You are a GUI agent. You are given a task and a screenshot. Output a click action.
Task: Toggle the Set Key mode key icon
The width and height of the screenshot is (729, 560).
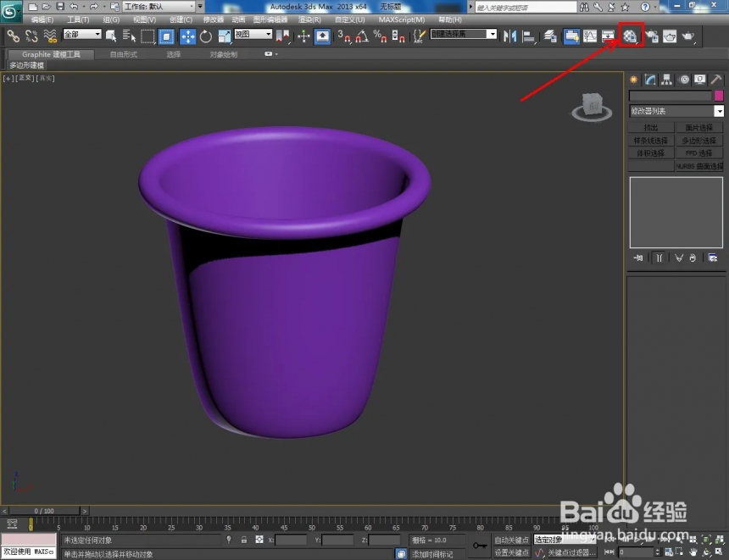click(479, 545)
